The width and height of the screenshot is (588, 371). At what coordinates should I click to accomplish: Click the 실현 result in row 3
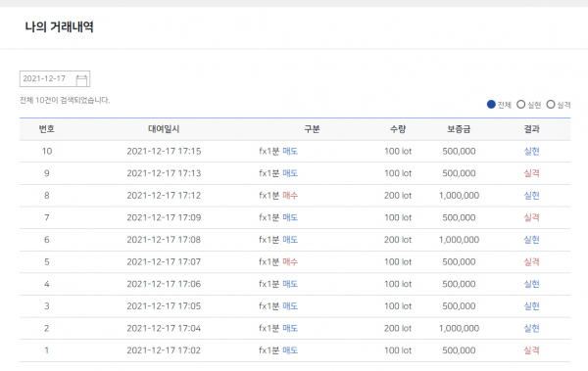[532, 305]
